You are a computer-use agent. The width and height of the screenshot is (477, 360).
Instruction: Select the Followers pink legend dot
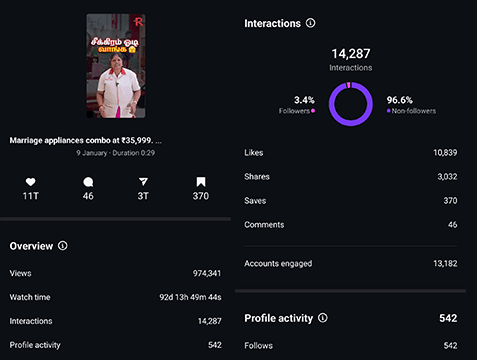(313, 111)
